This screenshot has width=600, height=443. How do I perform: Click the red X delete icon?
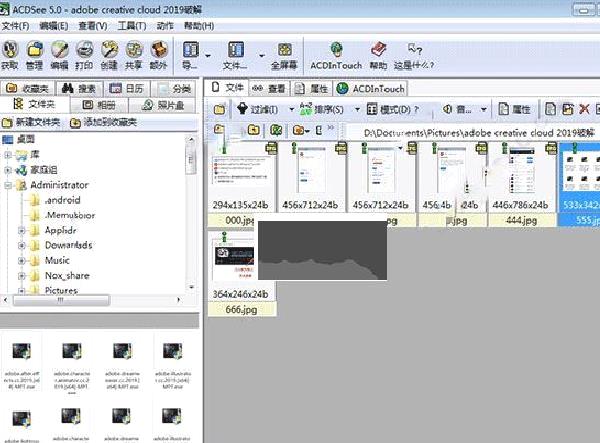(584, 109)
